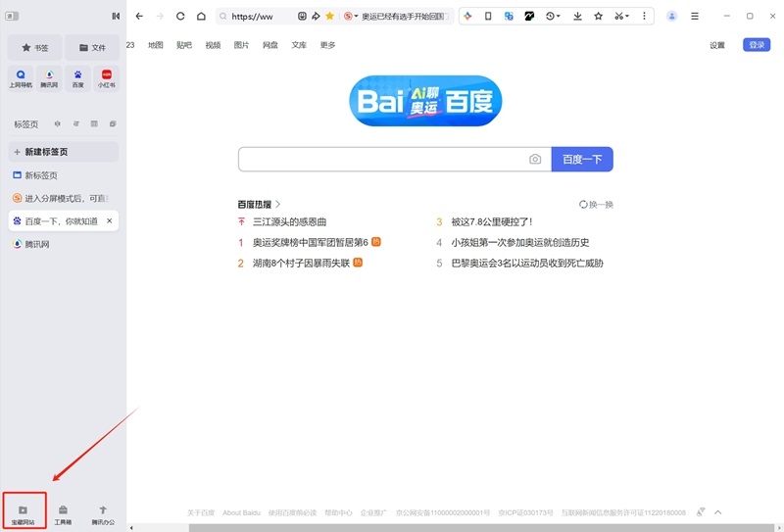This screenshot has height=532, width=784.
Task: Open the 地图 link in Baidu nav
Action: [x=156, y=45]
